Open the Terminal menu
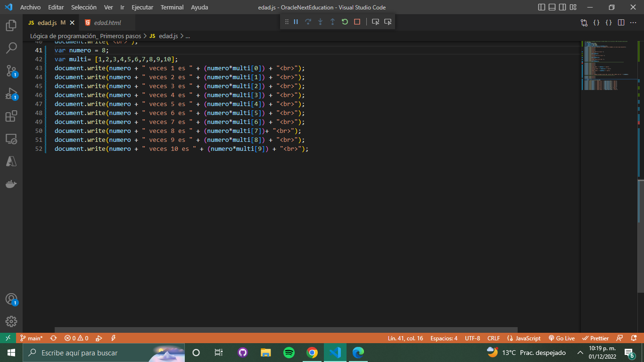The width and height of the screenshot is (644, 362). coord(172,7)
